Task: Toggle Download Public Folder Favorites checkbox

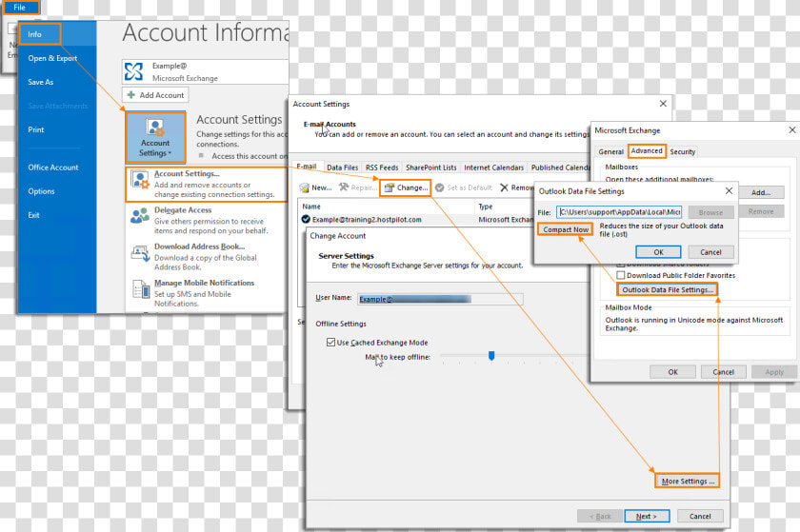Action: (x=620, y=275)
